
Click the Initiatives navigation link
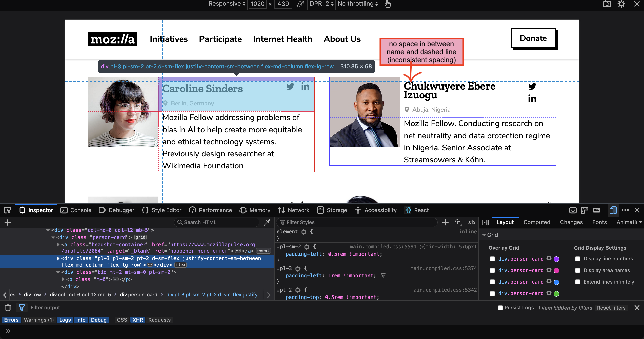pyautogui.click(x=169, y=39)
